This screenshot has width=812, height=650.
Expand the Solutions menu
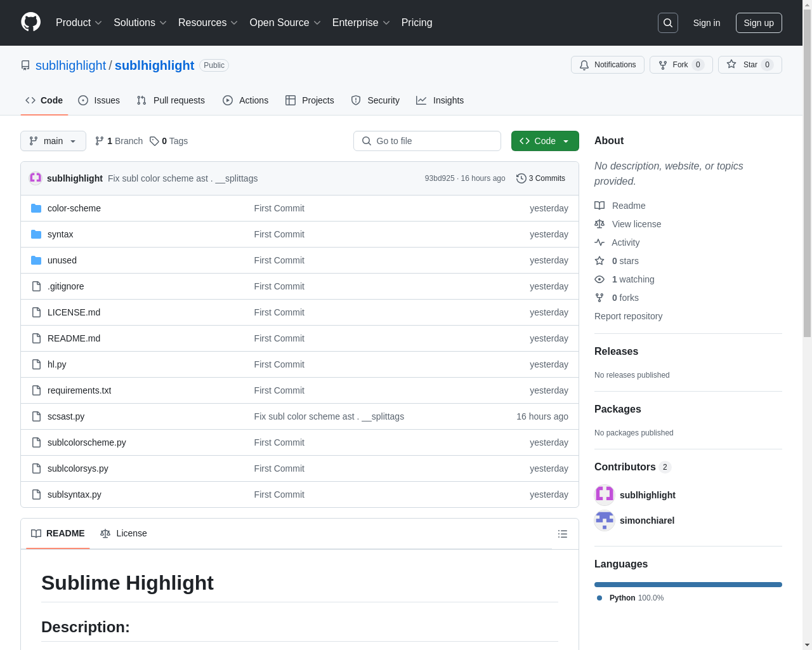[140, 23]
